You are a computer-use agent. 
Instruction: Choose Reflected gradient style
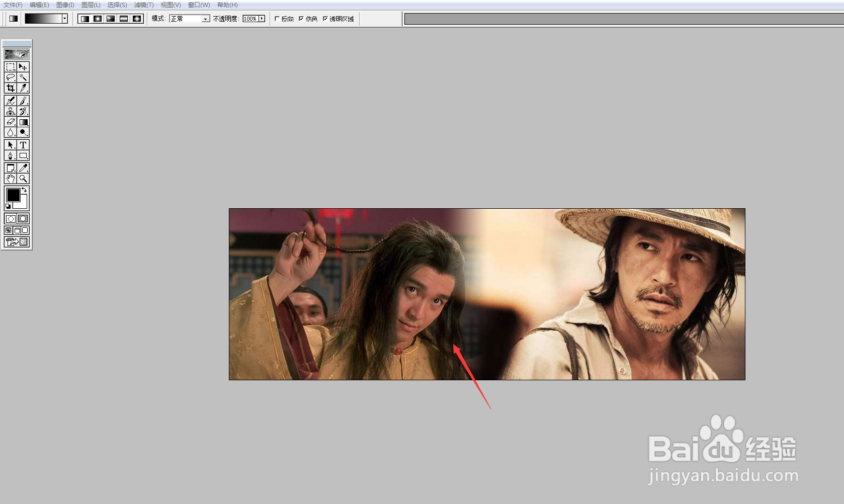coord(124,19)
